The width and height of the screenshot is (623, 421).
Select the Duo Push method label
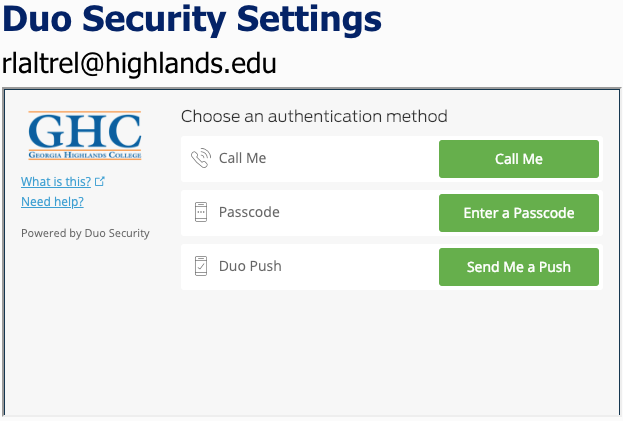coord(250,266)
